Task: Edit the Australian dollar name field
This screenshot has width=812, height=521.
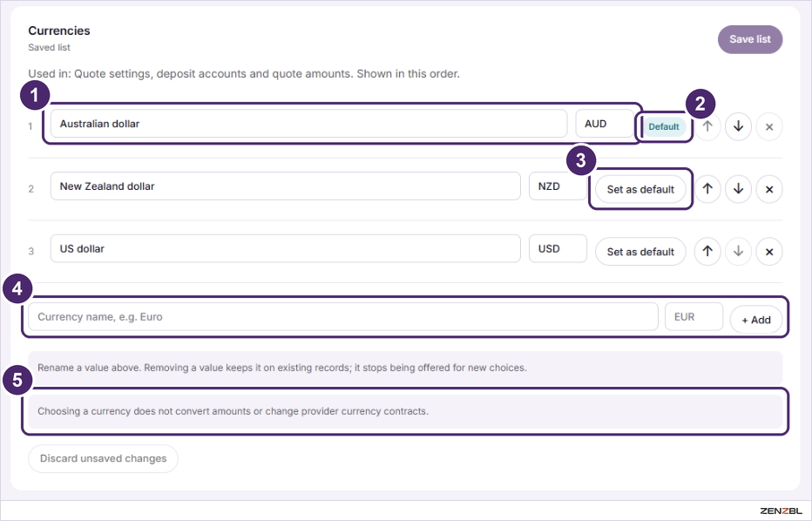Action: 308,124
